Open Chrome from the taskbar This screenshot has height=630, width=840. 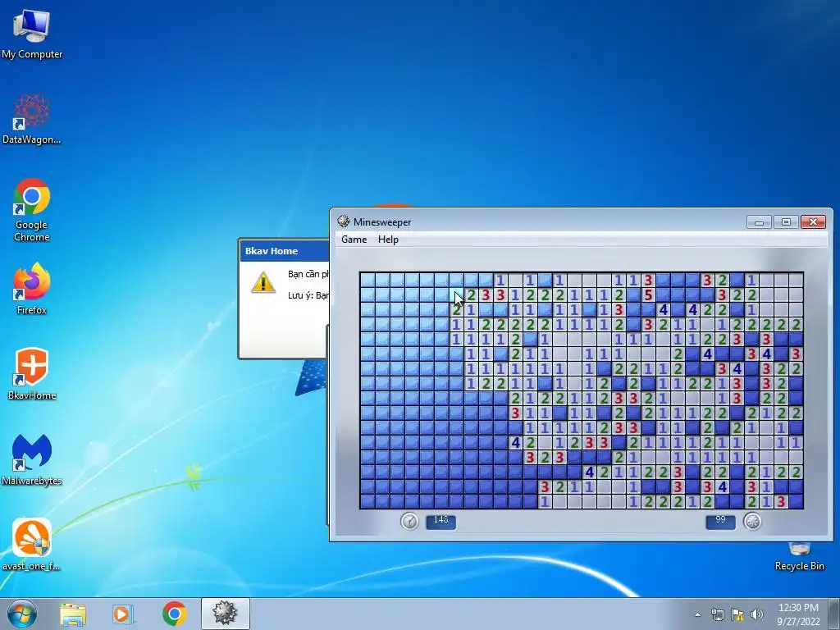[x=174, y=614]
